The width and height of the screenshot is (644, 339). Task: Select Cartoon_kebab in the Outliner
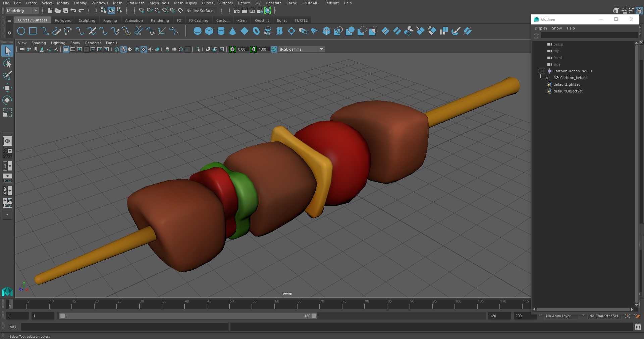tap(573, 78)
